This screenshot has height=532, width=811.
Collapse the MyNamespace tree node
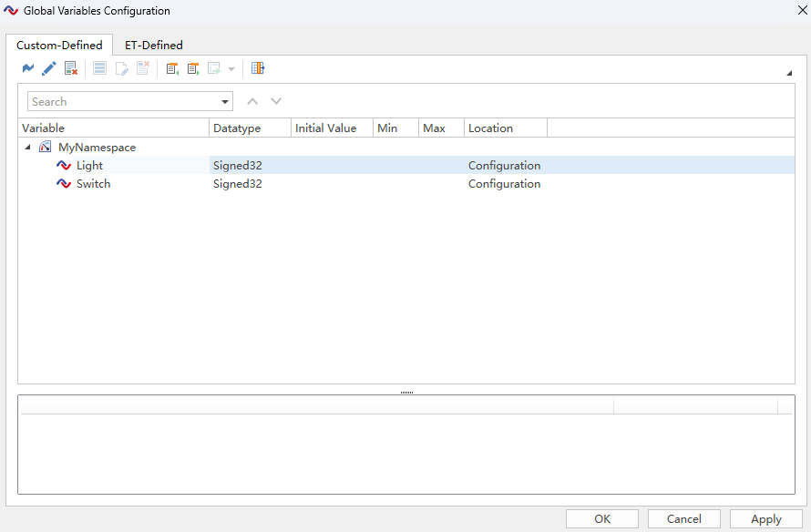click(26, 148)
